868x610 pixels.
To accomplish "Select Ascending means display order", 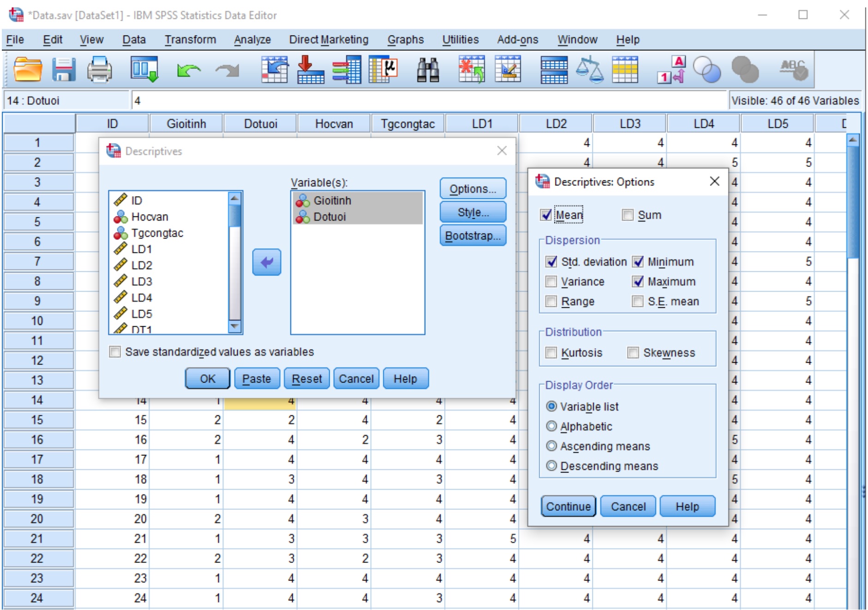I will (x=551, y=446).
